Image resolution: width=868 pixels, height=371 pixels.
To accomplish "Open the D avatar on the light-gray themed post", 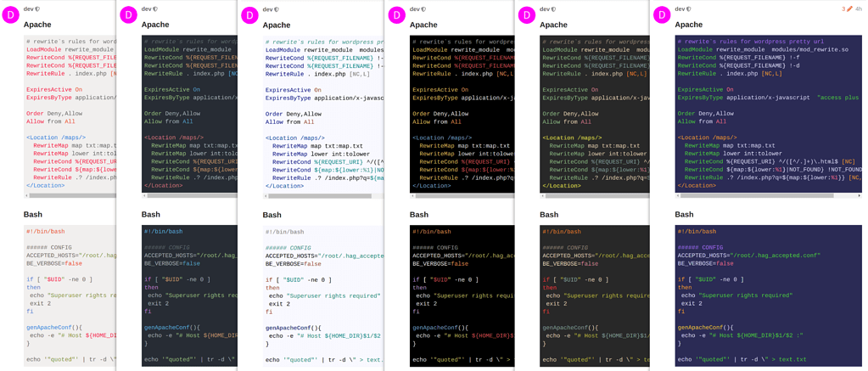I will [x=10, y=16].
